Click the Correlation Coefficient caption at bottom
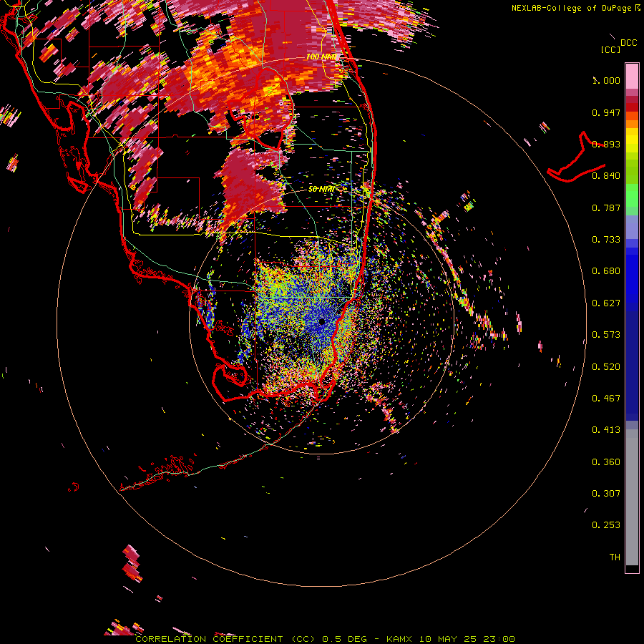 click(325, 639)
